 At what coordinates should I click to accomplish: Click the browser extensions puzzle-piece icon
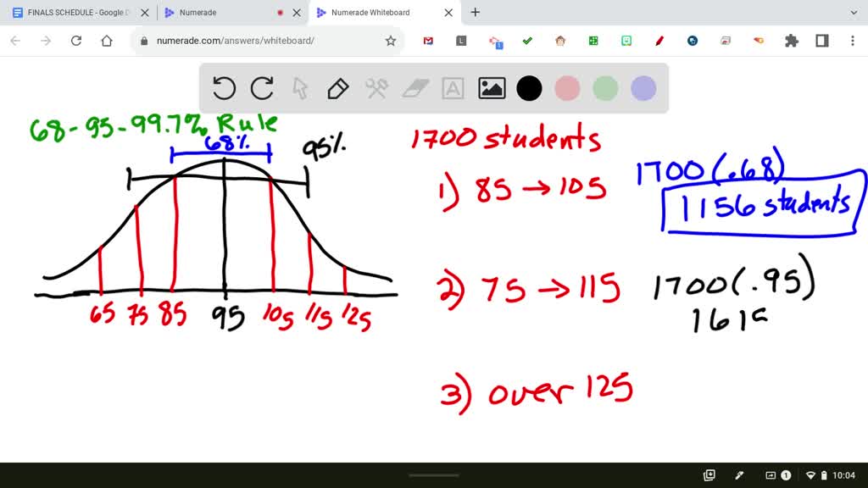(x=791, y=40)
